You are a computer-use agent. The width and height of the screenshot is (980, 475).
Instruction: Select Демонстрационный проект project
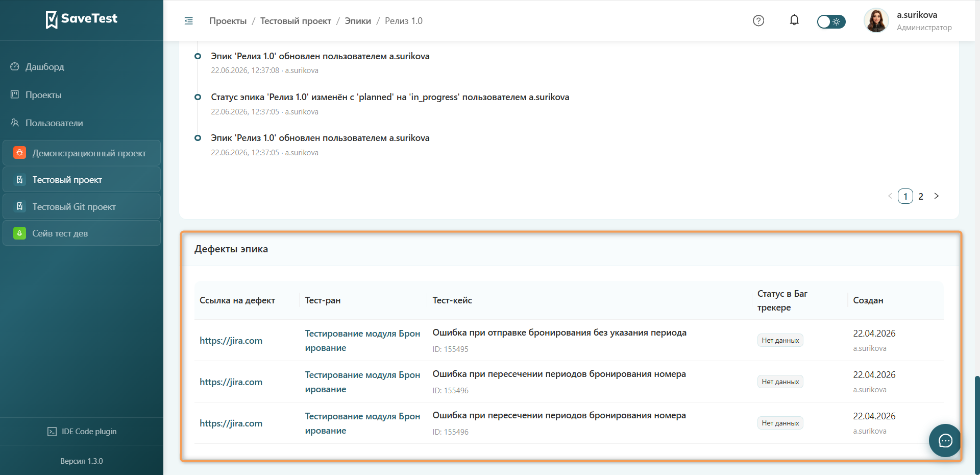point(82,153)
